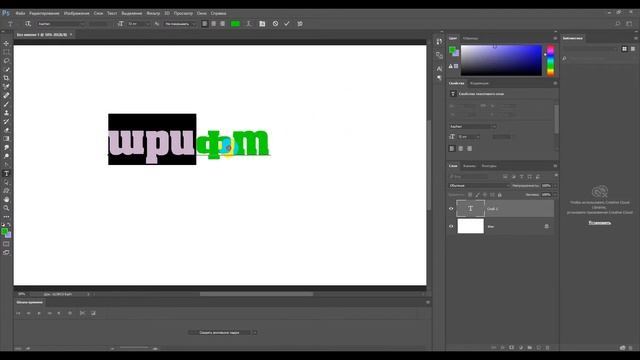Screen dimensions: 640x360
Task: Select the Move tool in the left toolbar
Action: coord(6,43)
